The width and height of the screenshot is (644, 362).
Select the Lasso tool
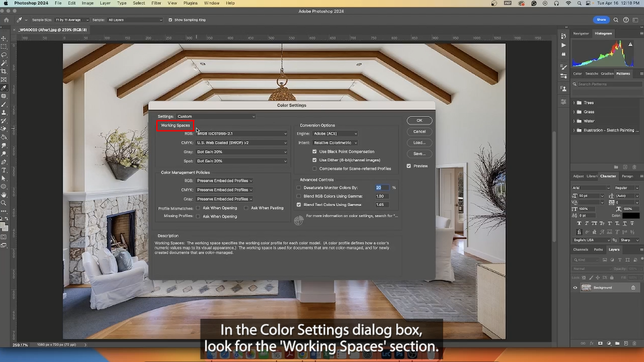coord(4,54)
